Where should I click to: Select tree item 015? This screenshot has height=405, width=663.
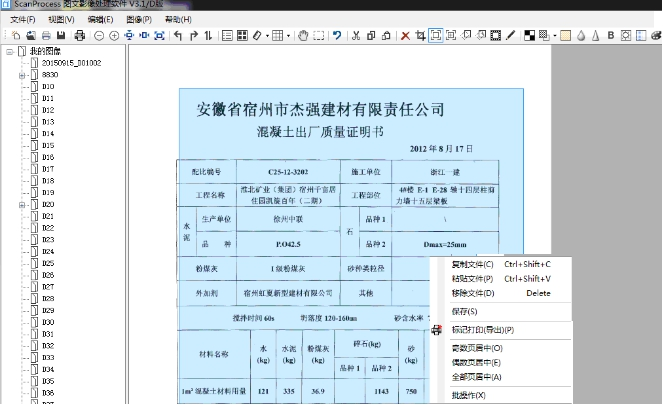click(x=48, y=145)
